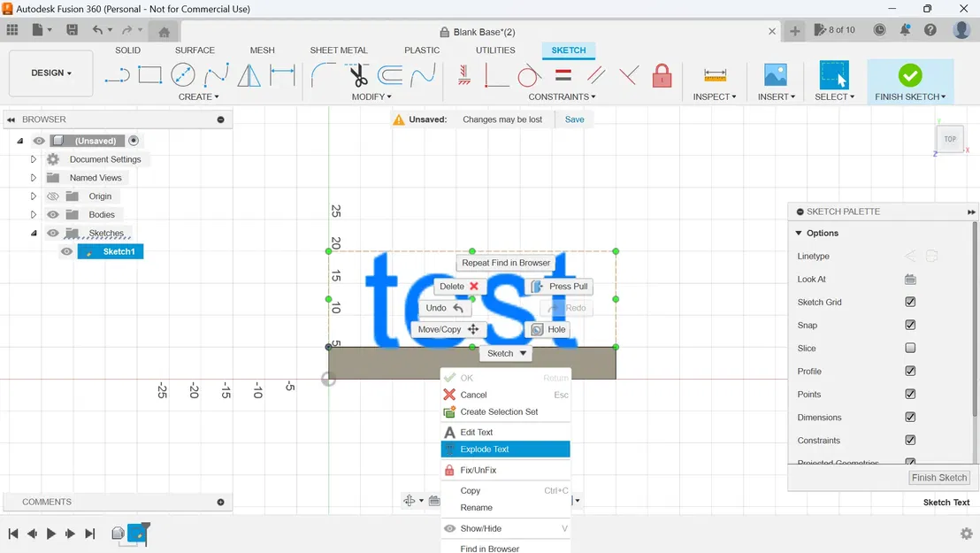Viewport: 980px width, 553px height.
Task: Click Press Pull in marking menu
Action: [x=559, y=287]
